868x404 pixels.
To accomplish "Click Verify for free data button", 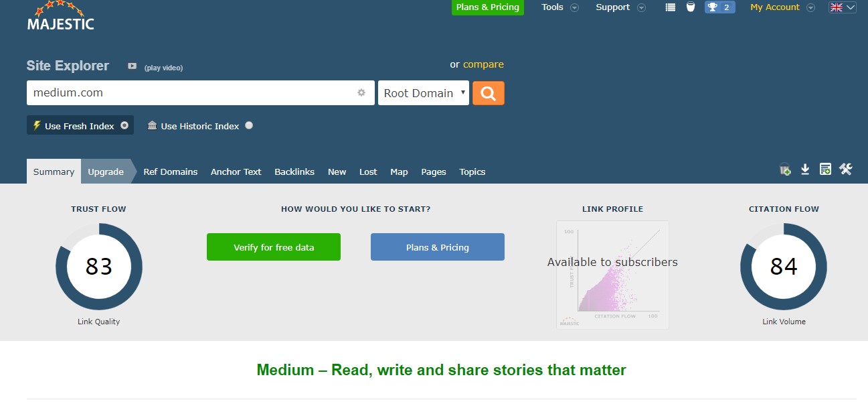I will click(x=274, y=247).
